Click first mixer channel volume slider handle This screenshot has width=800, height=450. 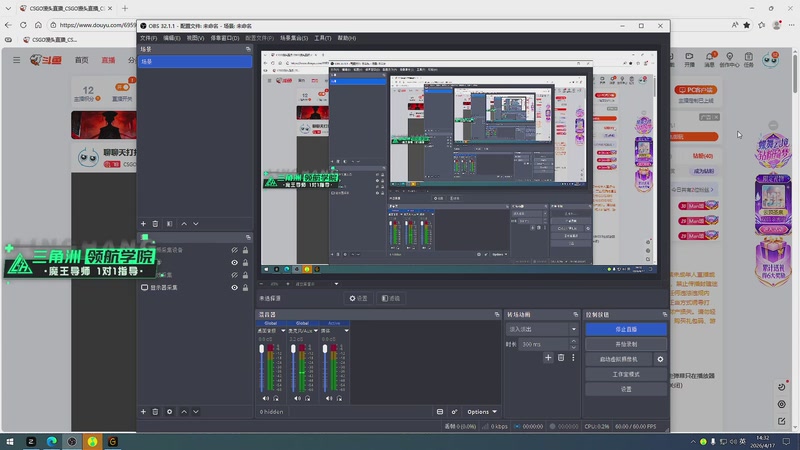click(262, 349)
